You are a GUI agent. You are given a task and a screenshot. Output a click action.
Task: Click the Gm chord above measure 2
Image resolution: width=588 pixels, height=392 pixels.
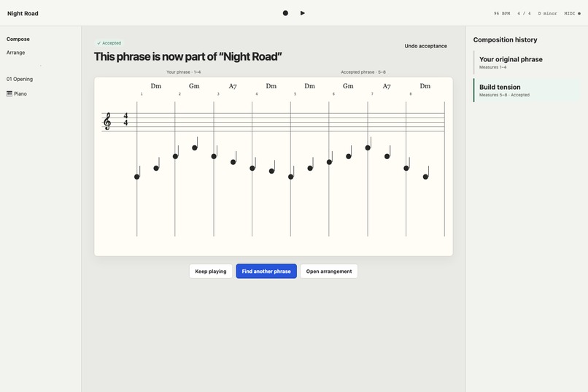pyautogui.click(x=194, y=86)
